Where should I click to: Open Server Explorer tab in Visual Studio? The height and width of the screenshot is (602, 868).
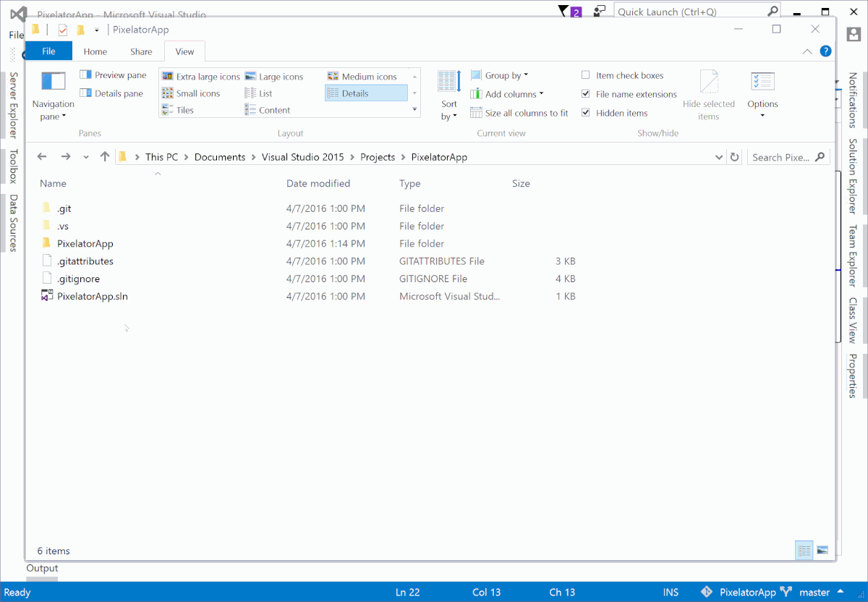point(13,105)
